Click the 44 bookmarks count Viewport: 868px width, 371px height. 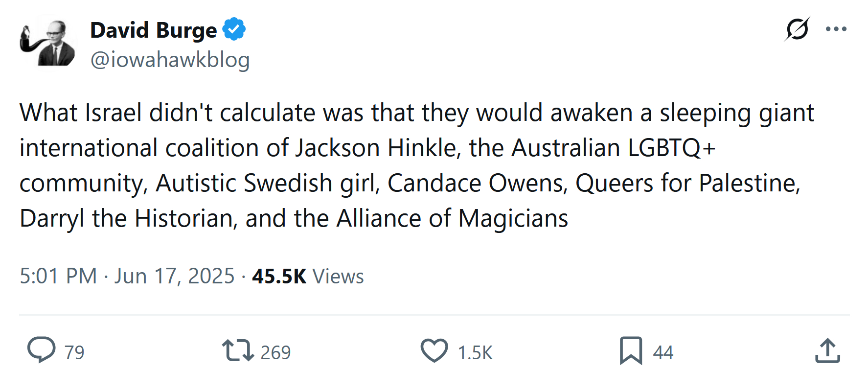663,352
